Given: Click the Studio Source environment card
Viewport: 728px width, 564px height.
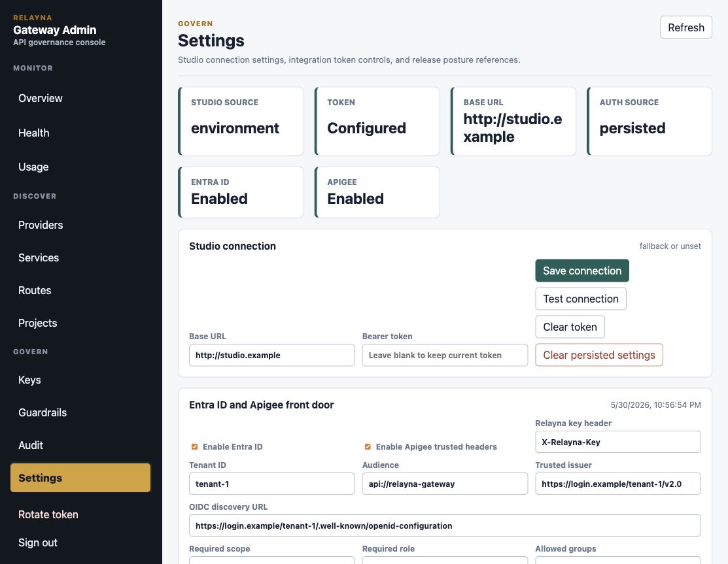Looking at the screenshot, I should 241,121.
